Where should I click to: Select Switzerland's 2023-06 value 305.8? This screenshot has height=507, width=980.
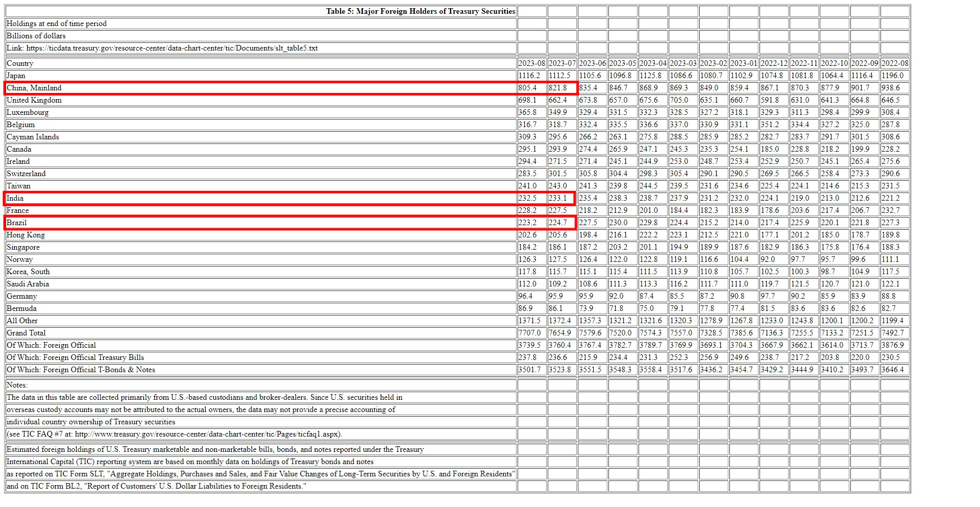tap(592, 174)
